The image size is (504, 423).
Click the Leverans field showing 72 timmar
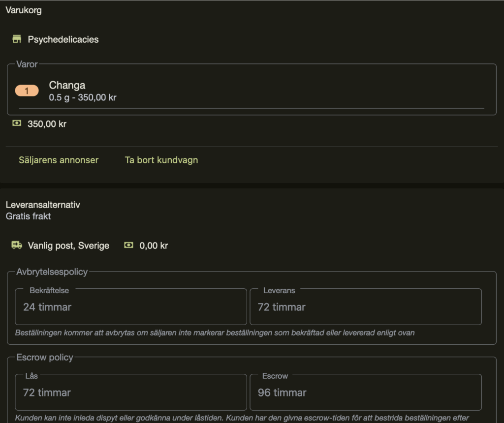(x=365, y=307)
